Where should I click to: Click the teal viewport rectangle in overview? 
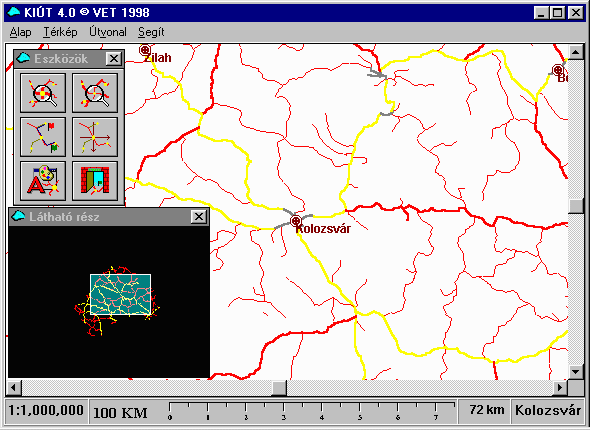(x=120, y=294)
